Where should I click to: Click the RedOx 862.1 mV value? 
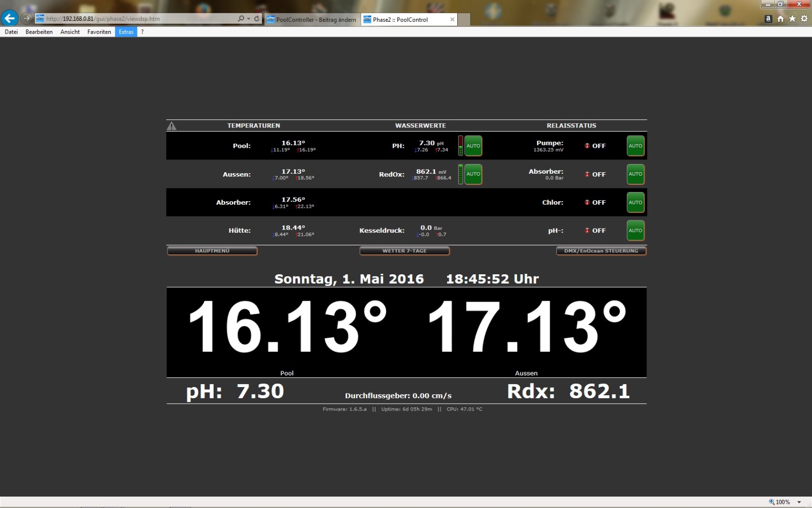[431, 172]
